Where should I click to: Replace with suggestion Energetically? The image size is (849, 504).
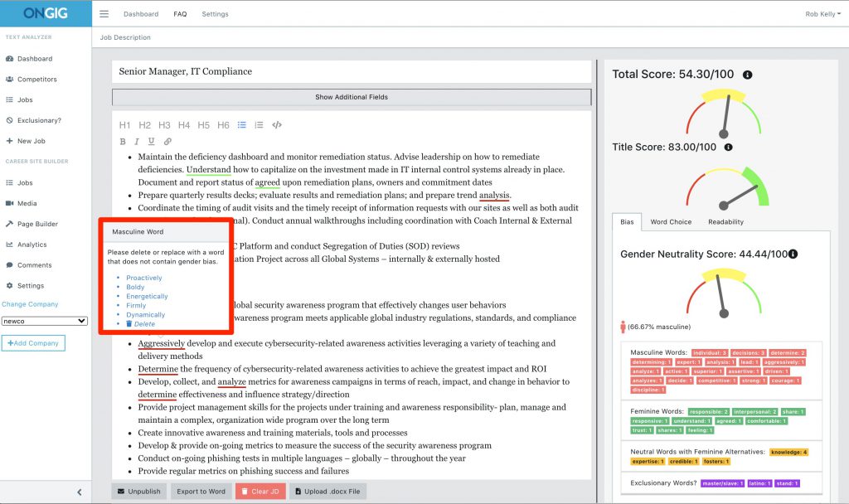(147, 296)
